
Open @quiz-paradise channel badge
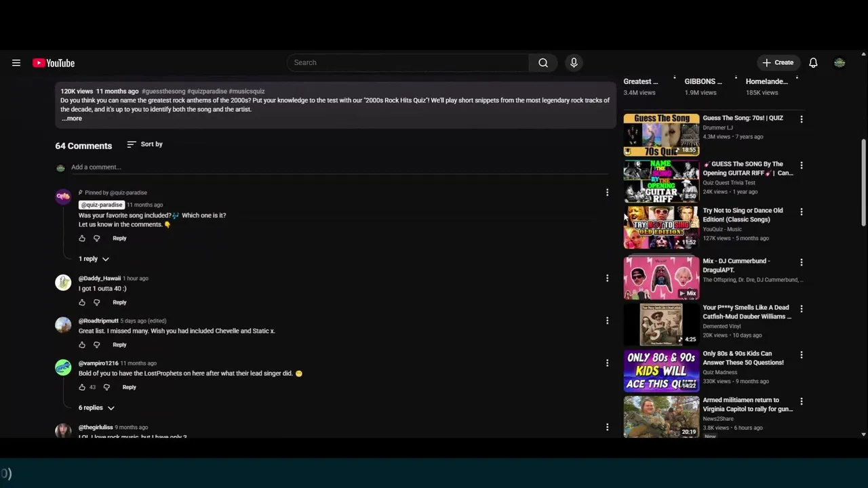pos(102,205)
